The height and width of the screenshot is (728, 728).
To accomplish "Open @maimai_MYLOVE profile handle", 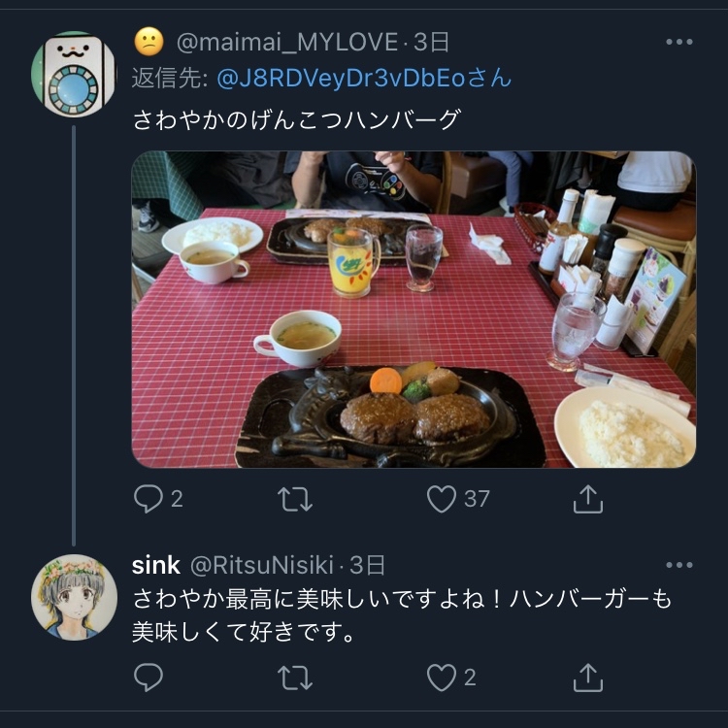I will pyautogui.click(x=287, y=43).
